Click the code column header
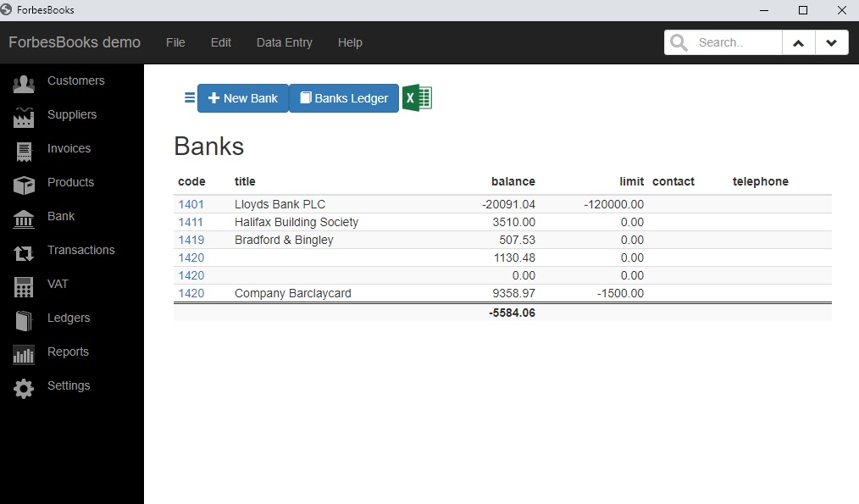The height and width of the screenshot is (504, 859). (x=191, y=181)
